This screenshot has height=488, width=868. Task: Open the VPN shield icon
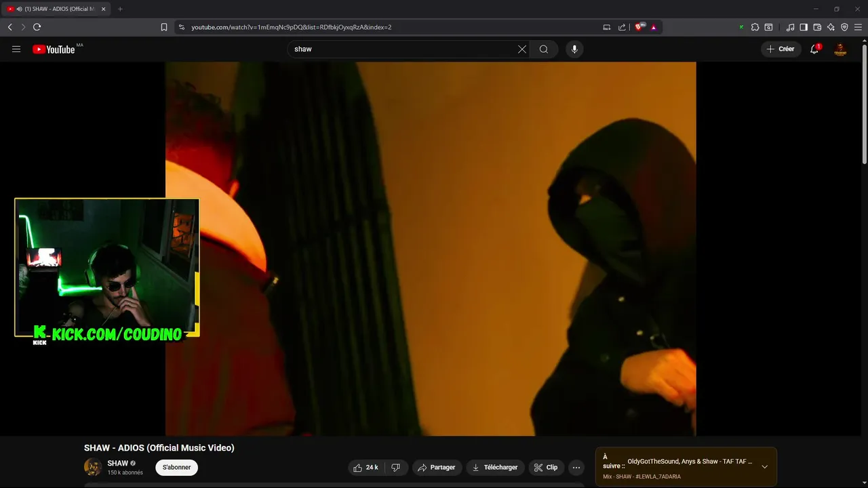click(844, 27)
